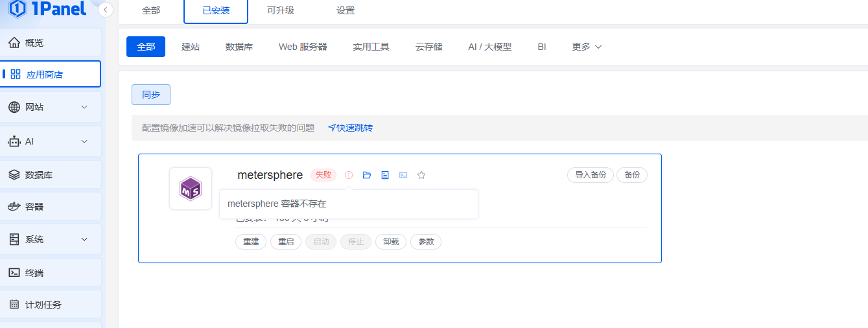Open the 参数 parameters button
This screenshot has height=328, width=868.
pos(426,242)
